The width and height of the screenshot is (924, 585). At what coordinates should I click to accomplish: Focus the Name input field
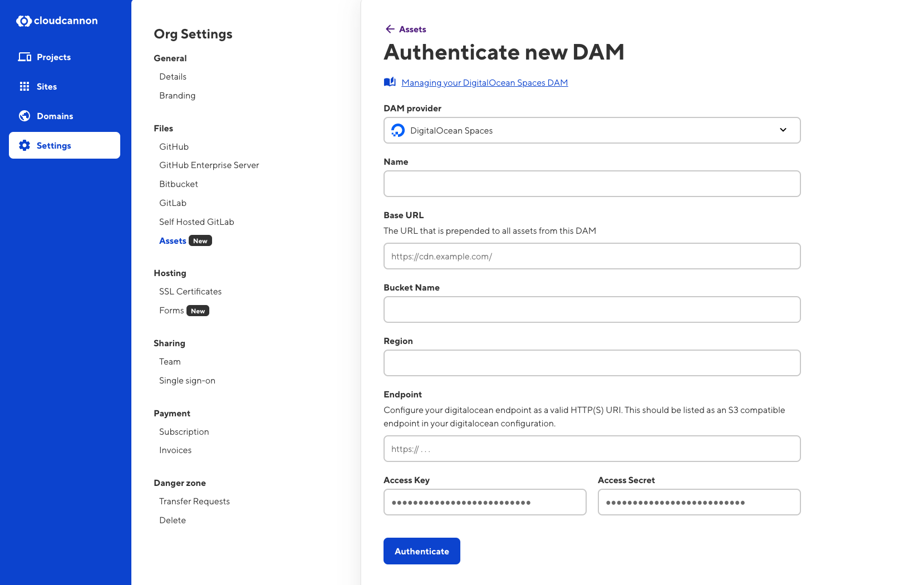point(591,184)
